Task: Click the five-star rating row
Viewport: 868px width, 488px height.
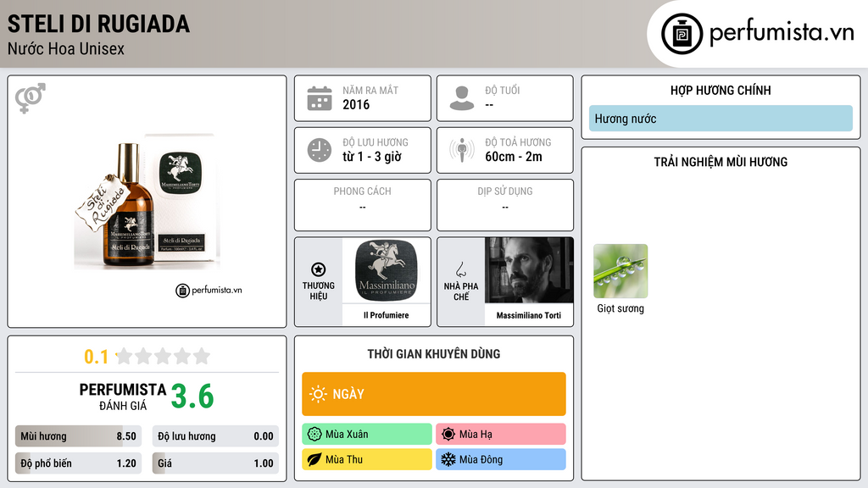Action: click(x=163, y=356)
